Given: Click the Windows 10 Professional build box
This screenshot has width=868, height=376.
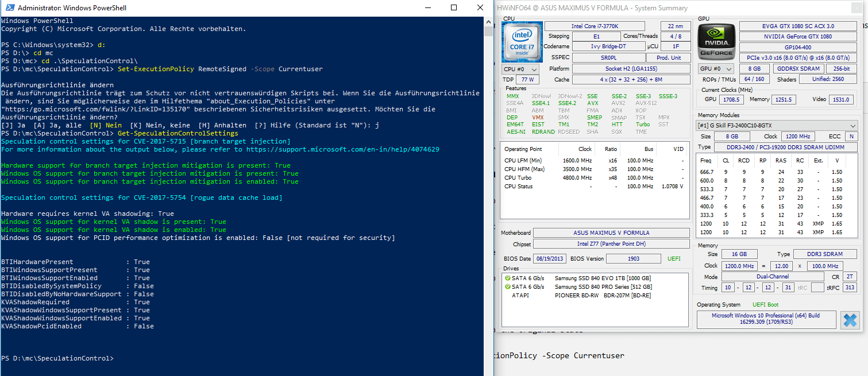Looking at the screenshot, I should [766, 320].
